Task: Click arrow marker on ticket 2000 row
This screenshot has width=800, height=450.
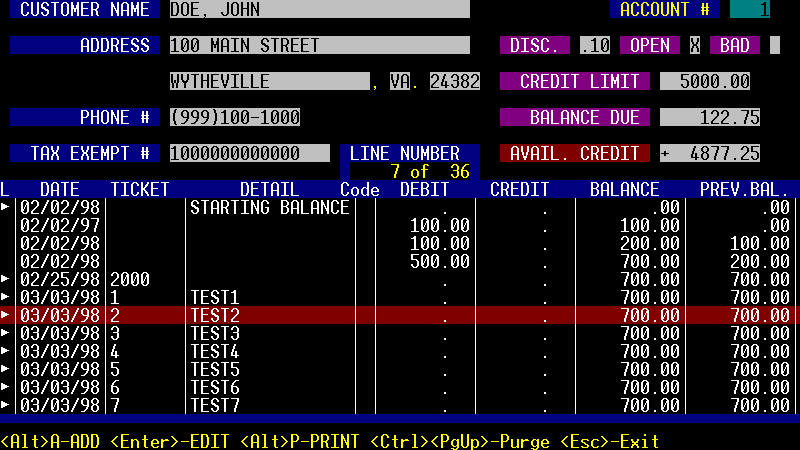Action: 5,279
